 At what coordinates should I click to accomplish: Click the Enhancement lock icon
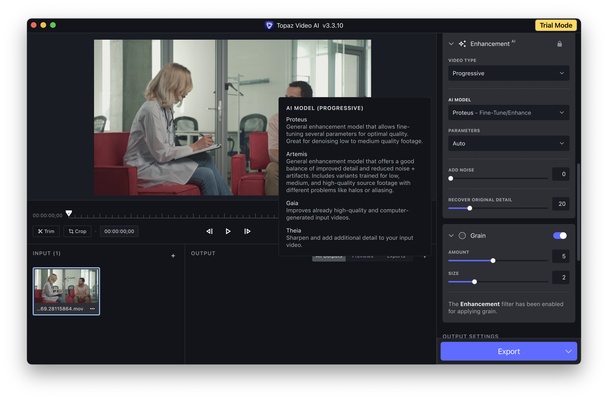pyautogui.click(x=560, y=44)
